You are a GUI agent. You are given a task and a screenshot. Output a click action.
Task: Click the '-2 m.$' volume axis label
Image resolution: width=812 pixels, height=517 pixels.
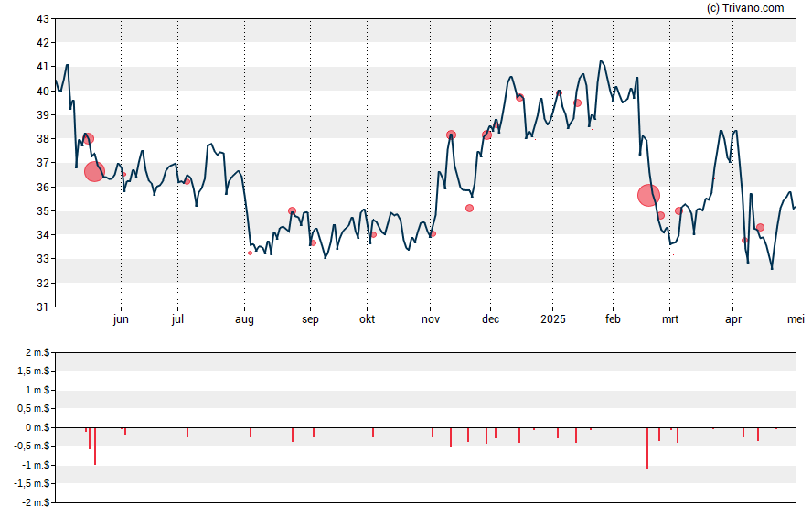(36, 502)
